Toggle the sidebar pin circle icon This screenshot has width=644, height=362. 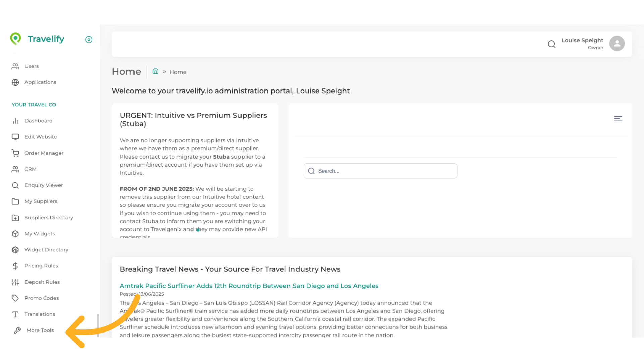tap(89, 40)
